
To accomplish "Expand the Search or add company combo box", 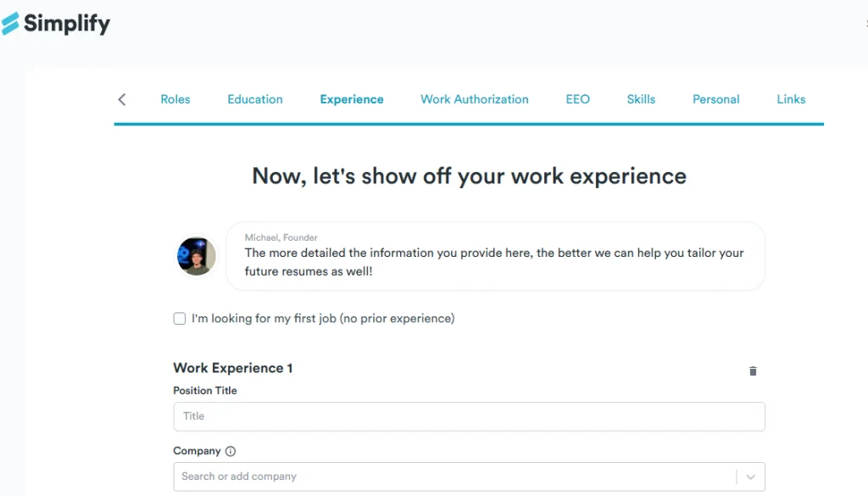I will [750, 476].
